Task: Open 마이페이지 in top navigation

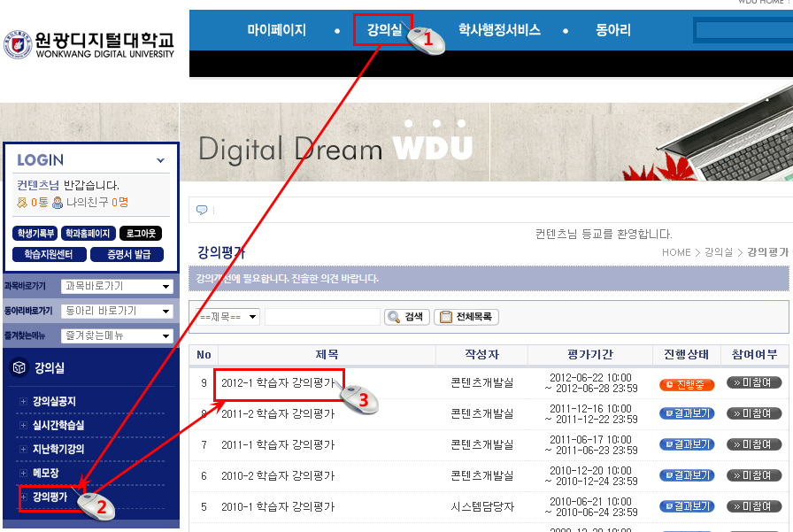Action: [276, 30]
